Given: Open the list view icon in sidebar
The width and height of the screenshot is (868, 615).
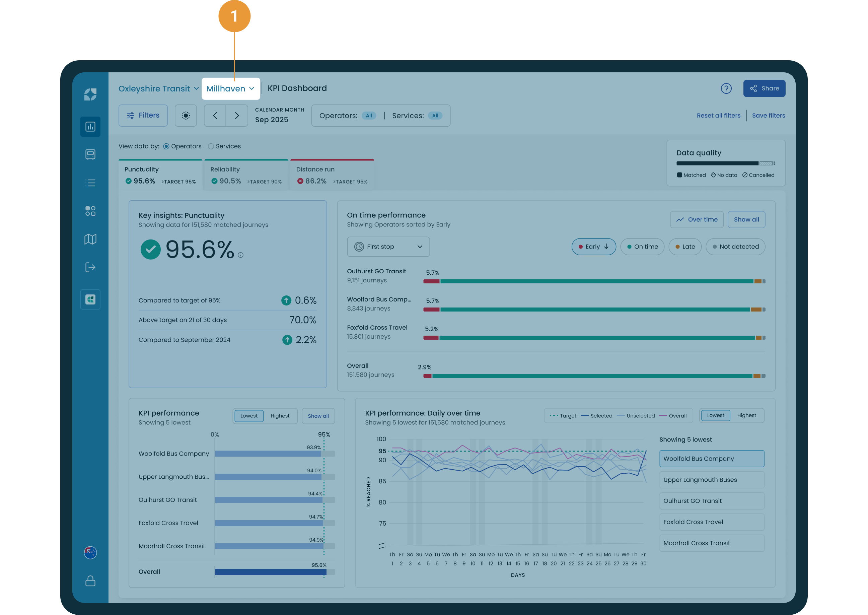Looking at the screenshot, I should [x=90, y=183].
